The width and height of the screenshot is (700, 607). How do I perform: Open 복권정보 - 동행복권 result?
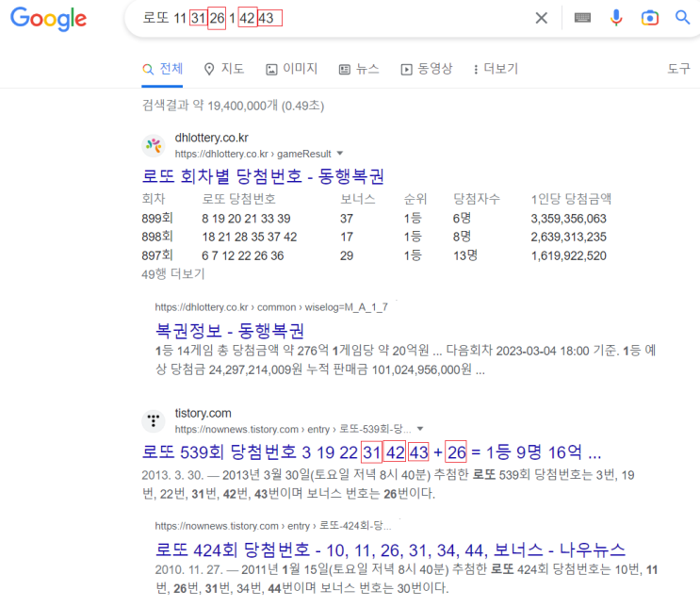tap(230, 331)
